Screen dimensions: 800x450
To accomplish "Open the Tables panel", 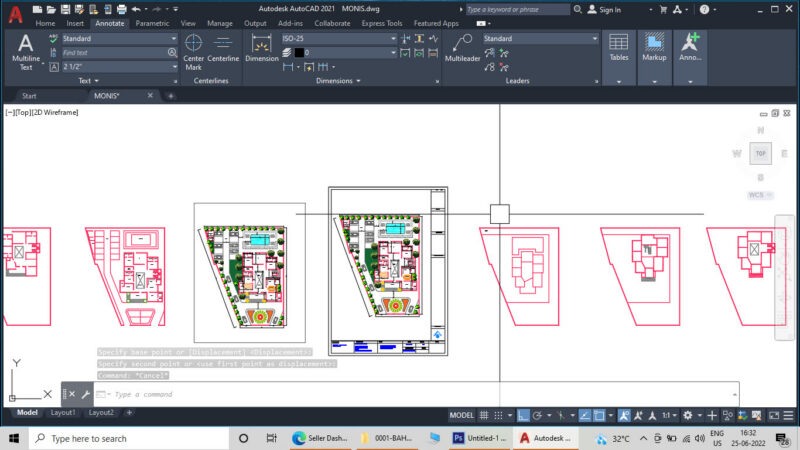I will (x=618, y=57).
